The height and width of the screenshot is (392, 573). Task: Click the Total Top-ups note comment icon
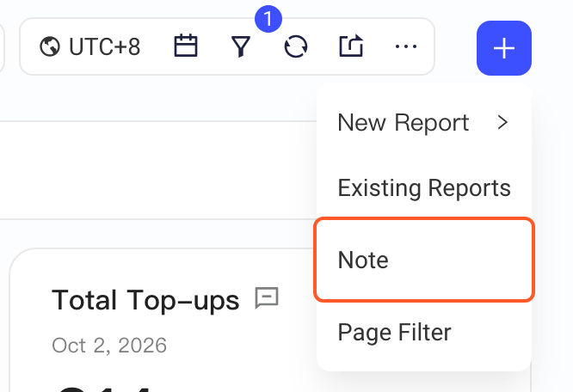point(267,297)
